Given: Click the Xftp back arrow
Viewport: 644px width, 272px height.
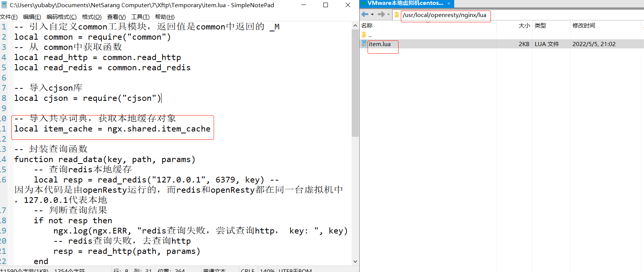Looking at the screenshot, I should click(x=365, y=14).
